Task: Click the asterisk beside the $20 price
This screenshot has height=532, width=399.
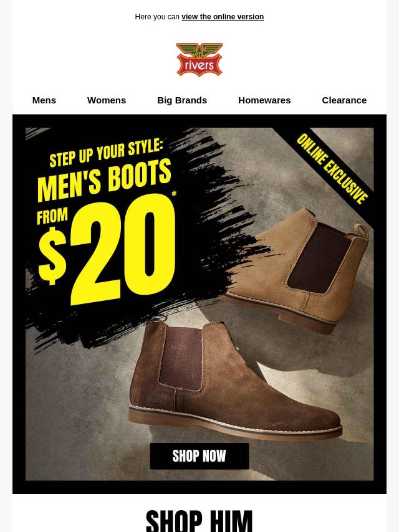Action: [174, 194]
